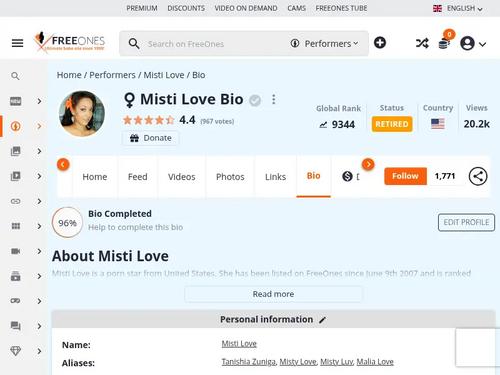Expand the sidebar photos section chevron
Viewport: 500px width, 375px height.
39,151
